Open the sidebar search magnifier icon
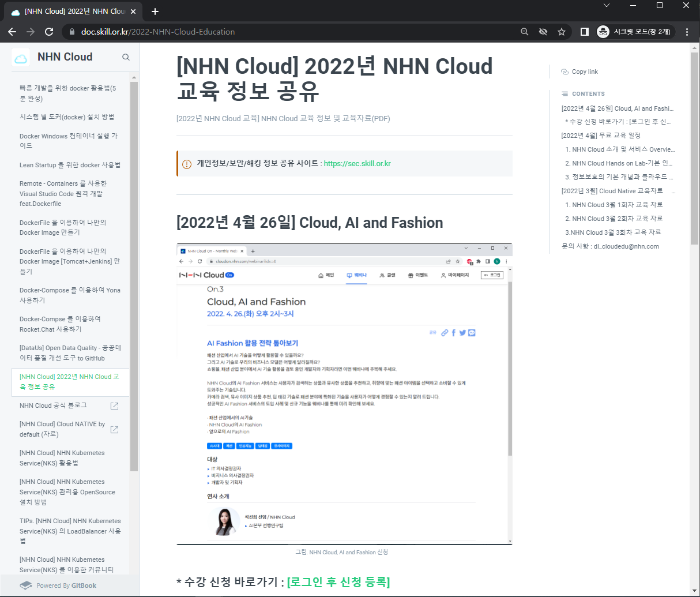This screenshot has width=700, height=597. click(126, 57)
